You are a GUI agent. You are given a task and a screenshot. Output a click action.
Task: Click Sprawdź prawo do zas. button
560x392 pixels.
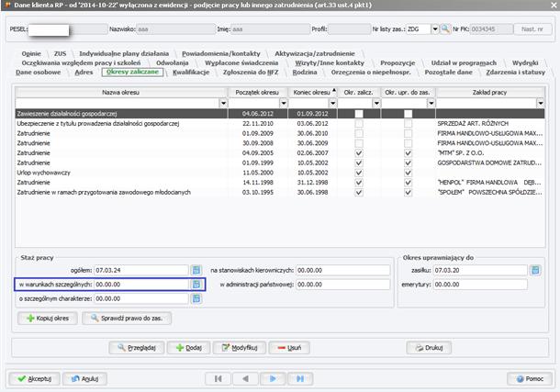(127, 318)
